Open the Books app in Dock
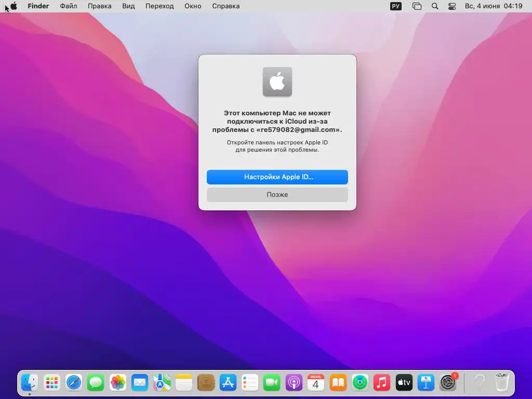The height and width of the screenshot is (399, 532). (338, 383)
